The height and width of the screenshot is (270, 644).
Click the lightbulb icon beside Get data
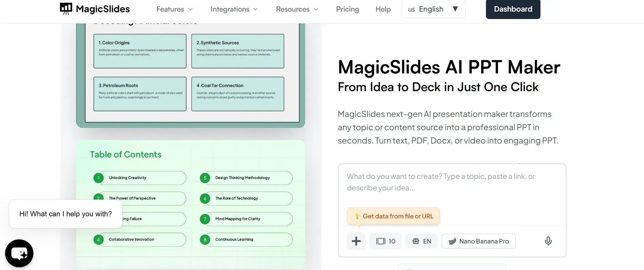click(357, 216)
